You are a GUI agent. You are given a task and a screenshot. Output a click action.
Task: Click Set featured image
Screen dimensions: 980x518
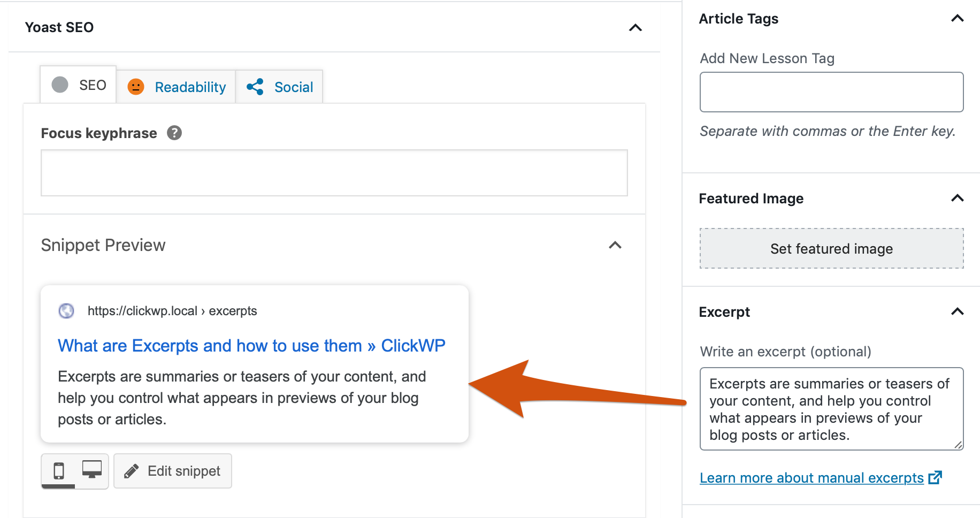831,248
